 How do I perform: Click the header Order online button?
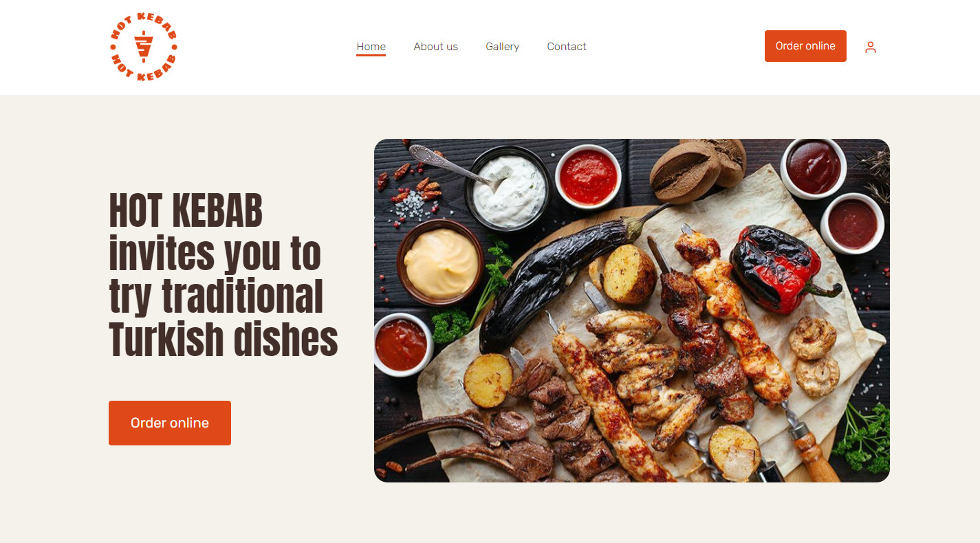point(805,46)
